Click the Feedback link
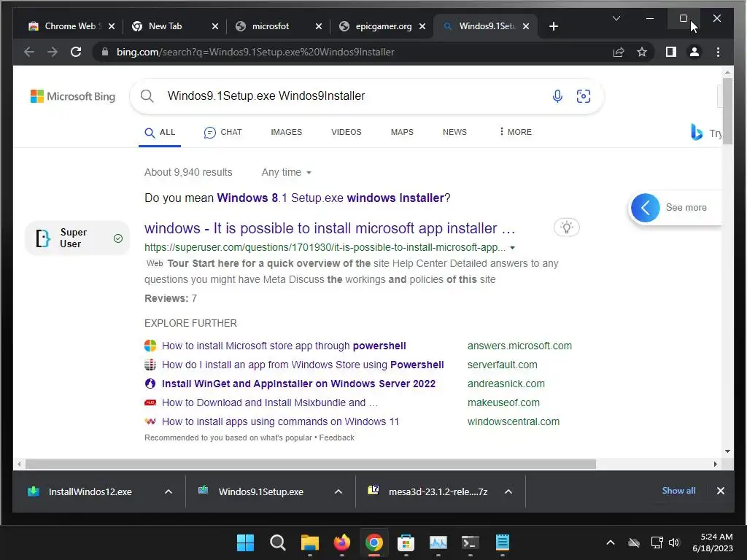The width and height of the screenshot is (747, 560). click(337, 437)
